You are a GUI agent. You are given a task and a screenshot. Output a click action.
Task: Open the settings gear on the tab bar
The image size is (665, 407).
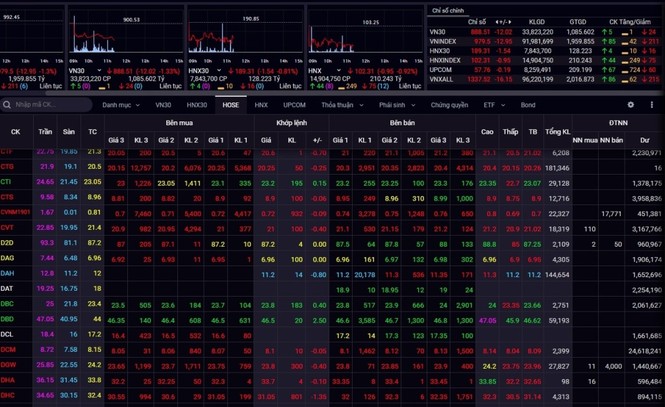[631, 105]
